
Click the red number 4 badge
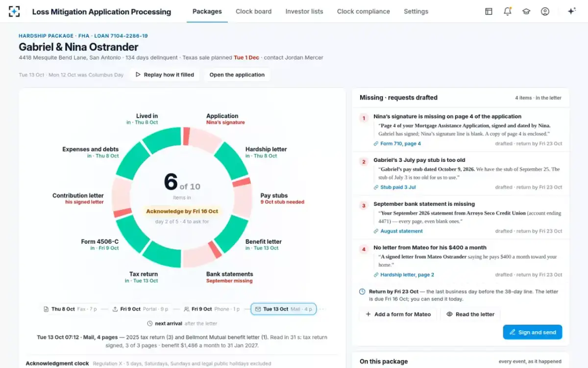pos(364,249)
